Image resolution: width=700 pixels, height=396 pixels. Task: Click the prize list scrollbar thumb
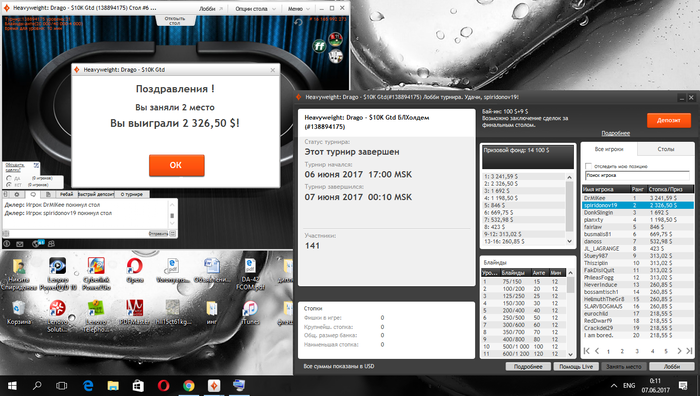tap(569, 206)
